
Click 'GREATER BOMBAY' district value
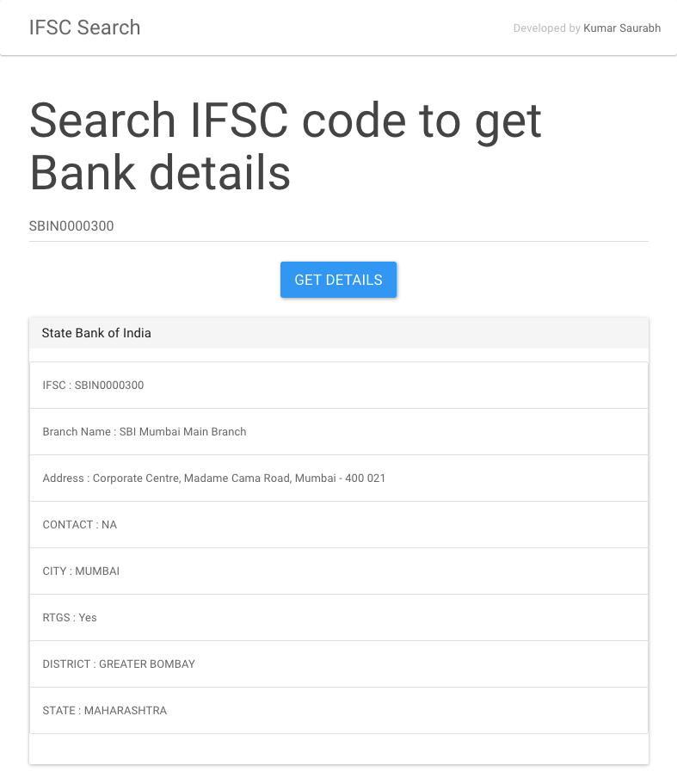[147, 664]
